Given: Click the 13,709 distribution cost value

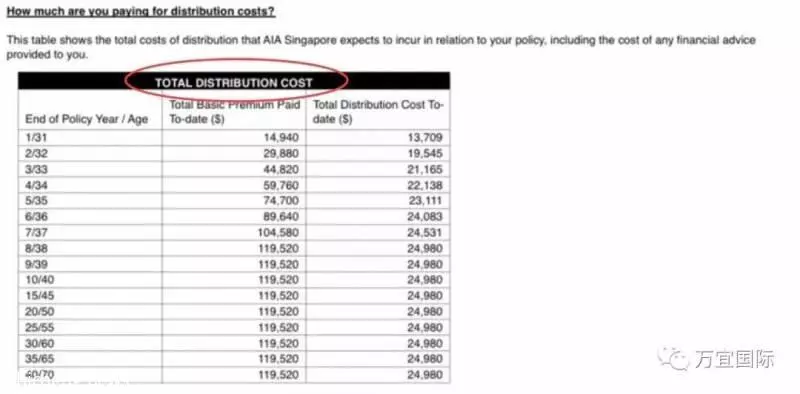Looking at the screenshot, I should pos(425,137).
